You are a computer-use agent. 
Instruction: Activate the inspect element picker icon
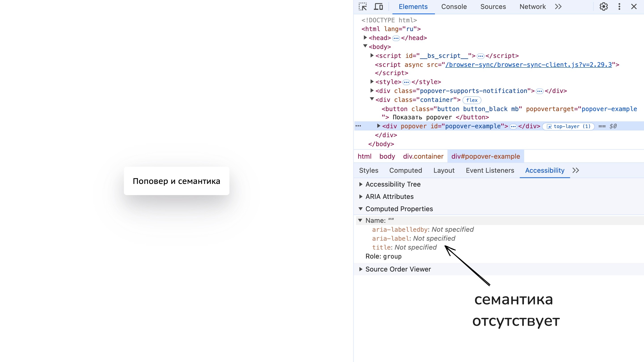click(362, 7)
